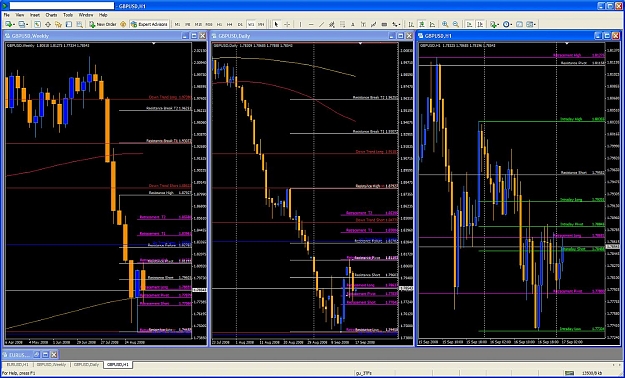Switch to W1 timeframe
This screenshot has width=625, height=378.
(x=251, y=24)
